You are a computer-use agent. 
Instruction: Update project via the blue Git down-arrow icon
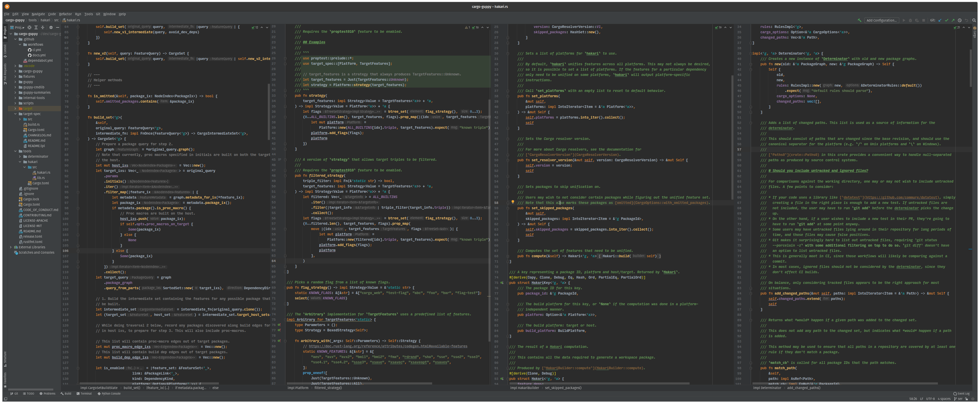(x=940, y=21)
